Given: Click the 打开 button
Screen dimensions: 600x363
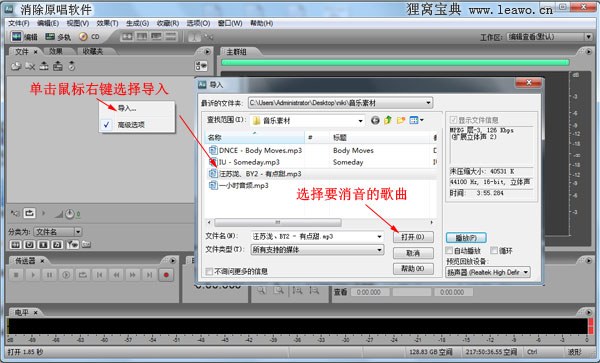Looking at the screenshot, I should 413,237.
